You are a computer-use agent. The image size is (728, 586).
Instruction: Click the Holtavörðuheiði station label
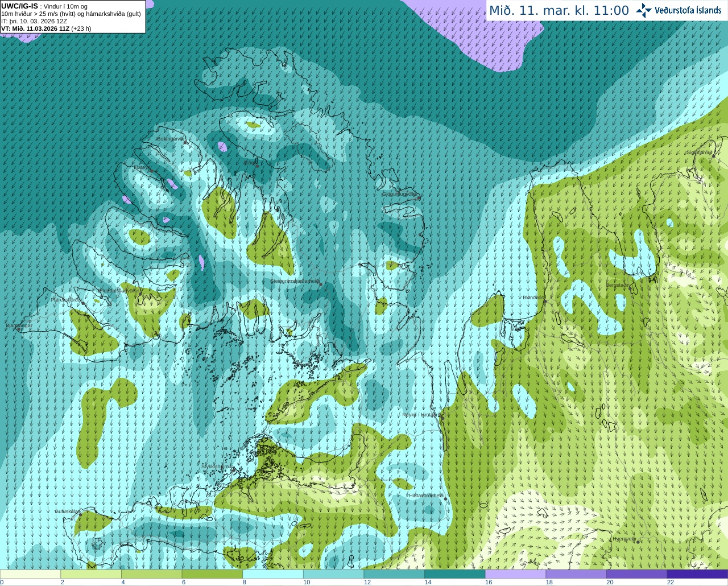(426, 496)
